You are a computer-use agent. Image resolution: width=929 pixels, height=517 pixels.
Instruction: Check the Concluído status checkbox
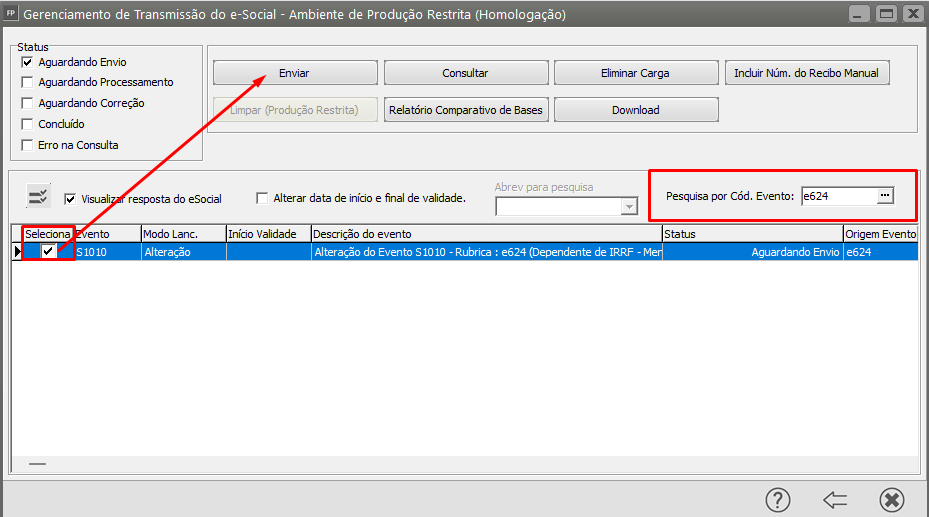[x=28, y=124]
